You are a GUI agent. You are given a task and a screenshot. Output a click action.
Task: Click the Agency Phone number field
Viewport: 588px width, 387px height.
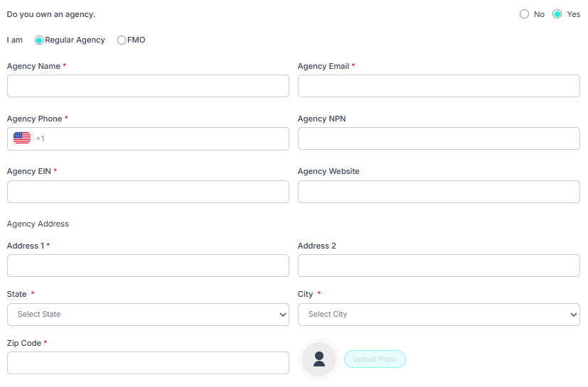(164, 138)
